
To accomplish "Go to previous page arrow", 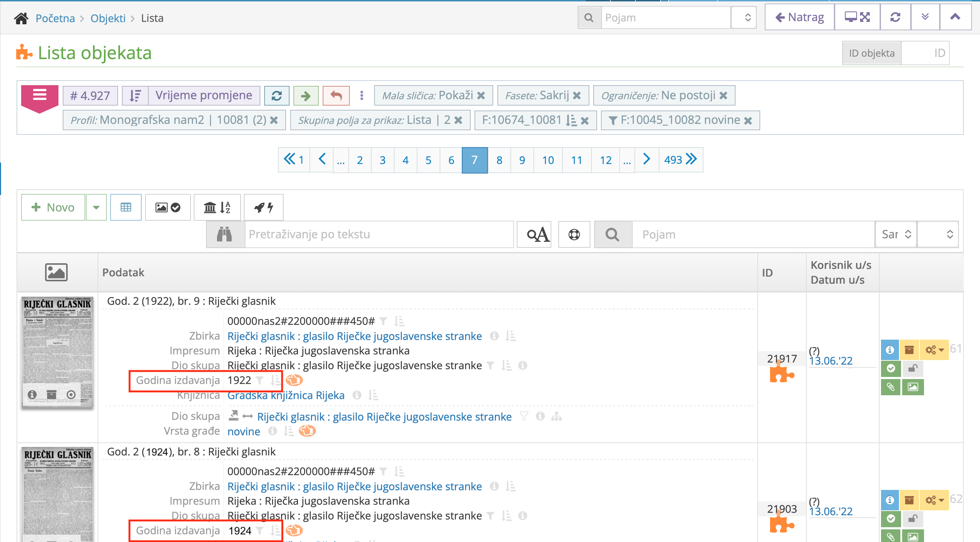I will click(322, 160).
